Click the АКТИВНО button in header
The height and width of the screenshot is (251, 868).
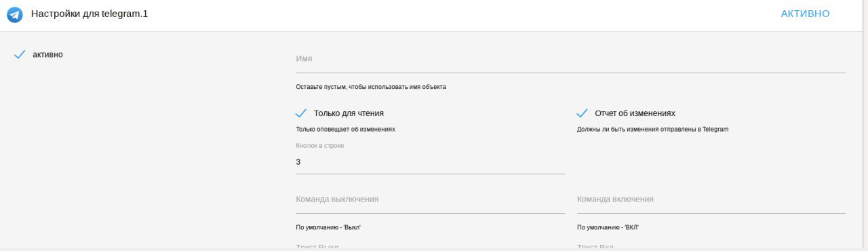pyautogui.click(x=805, y=14)
